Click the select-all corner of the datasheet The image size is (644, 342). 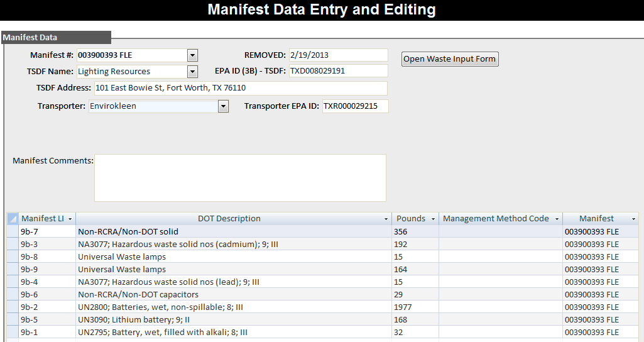(13, 219)
